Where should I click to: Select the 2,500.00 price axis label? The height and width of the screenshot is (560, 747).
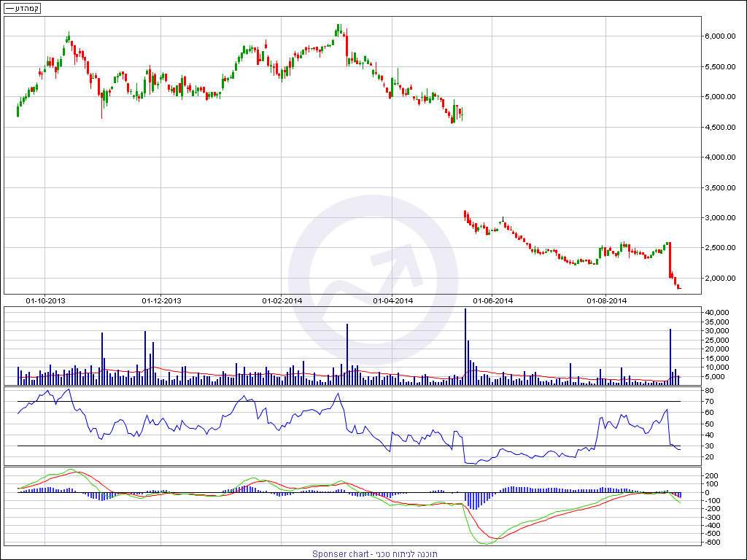point(720,248)
